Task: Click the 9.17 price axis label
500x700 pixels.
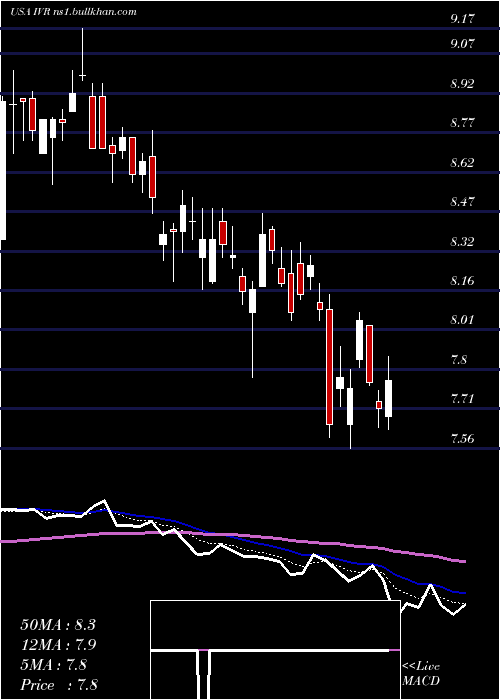Action: [462, 18]
